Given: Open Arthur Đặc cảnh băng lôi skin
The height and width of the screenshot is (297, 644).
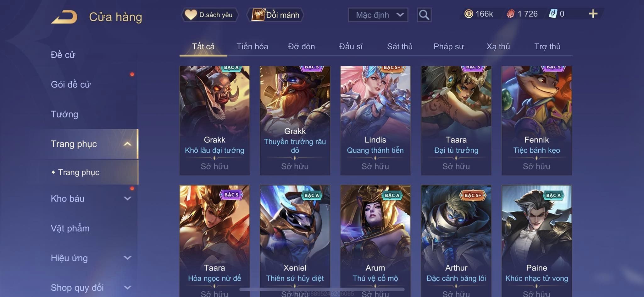Looking at the screenshot, I should [x=456, y=241].
